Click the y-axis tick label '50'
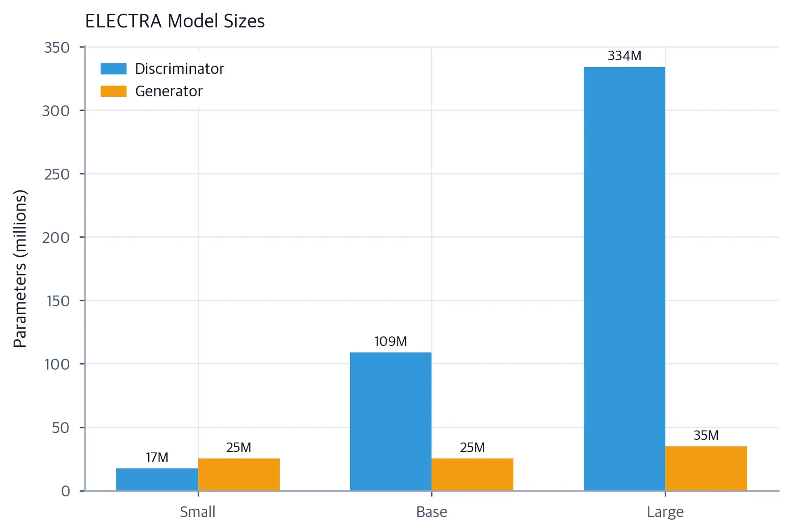This screenshot has height=532, width=791. 61,428
